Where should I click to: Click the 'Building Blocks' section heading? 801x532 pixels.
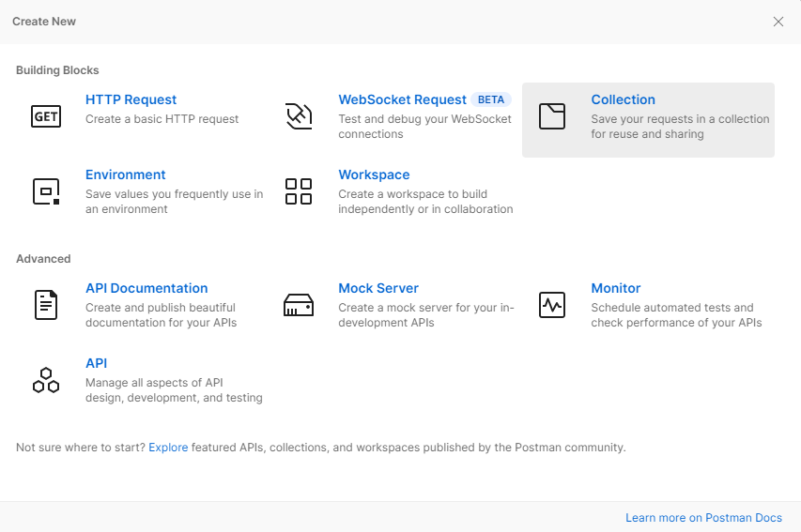point(57,70)
